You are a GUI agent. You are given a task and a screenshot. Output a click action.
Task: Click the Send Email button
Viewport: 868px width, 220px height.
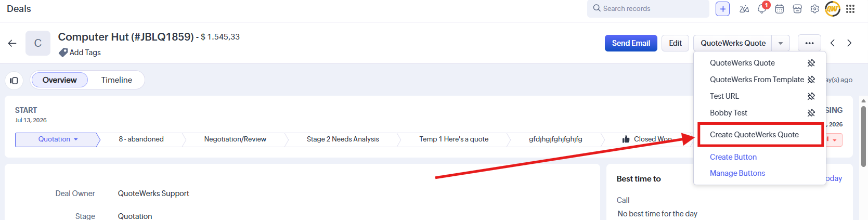pyautogui.click(x=631, y=43)
